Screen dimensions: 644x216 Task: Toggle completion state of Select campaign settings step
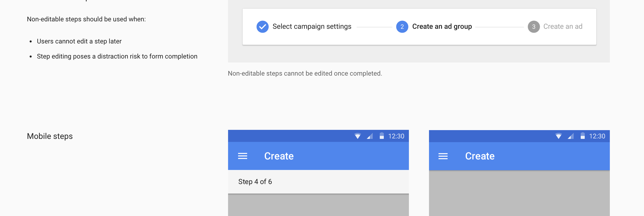(262, 26)
